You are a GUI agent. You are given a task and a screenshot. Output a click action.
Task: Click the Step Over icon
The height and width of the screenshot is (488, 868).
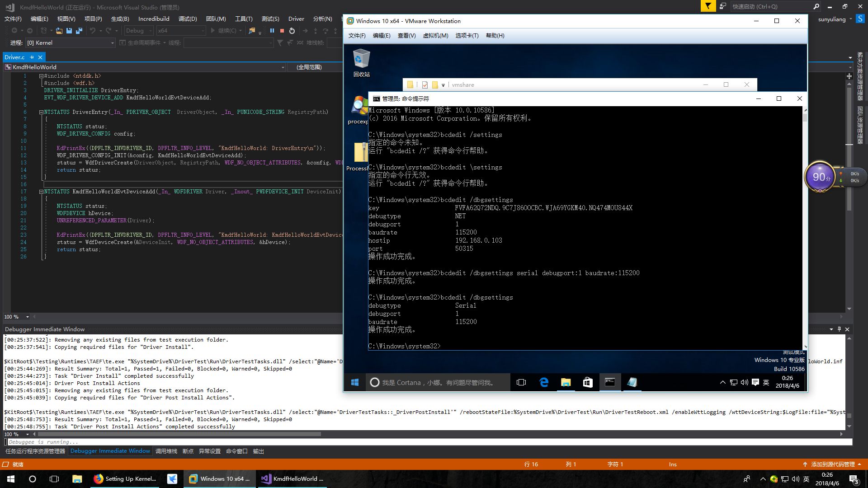coord(325,31)
